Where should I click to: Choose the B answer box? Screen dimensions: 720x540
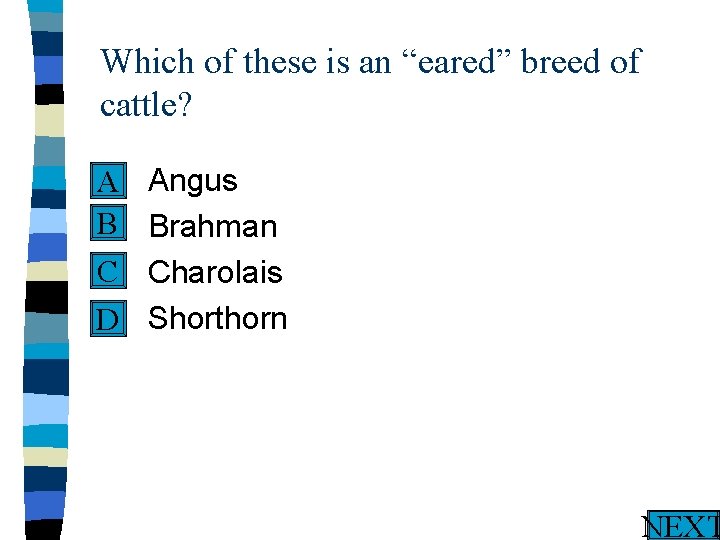tap(108, 223)
